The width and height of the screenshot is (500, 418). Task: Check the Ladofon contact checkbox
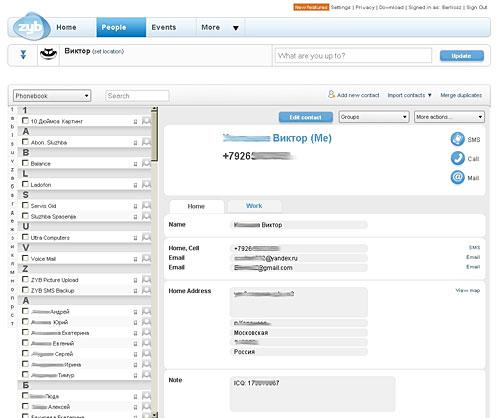click(x=25, y=184)
